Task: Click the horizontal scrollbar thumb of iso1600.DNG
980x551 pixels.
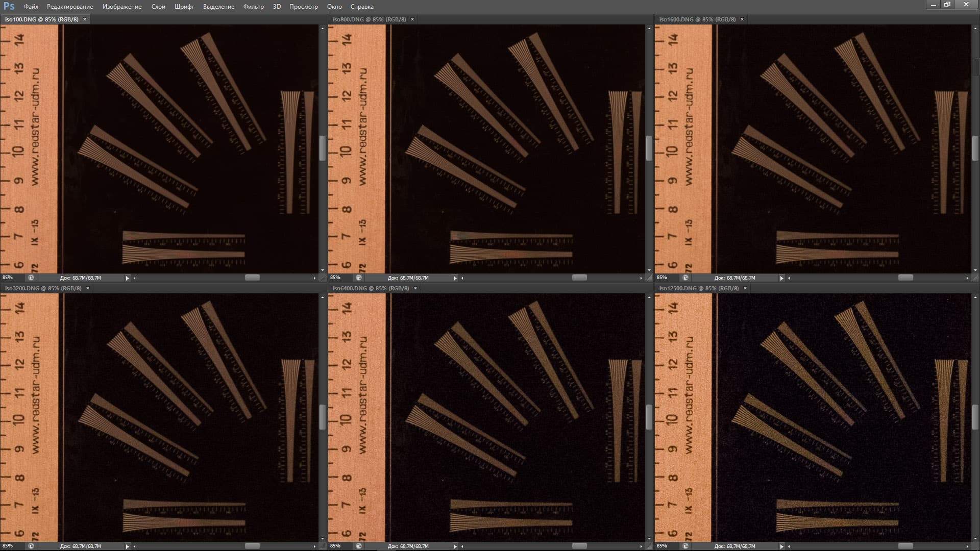Action: [x=905, y=278]
